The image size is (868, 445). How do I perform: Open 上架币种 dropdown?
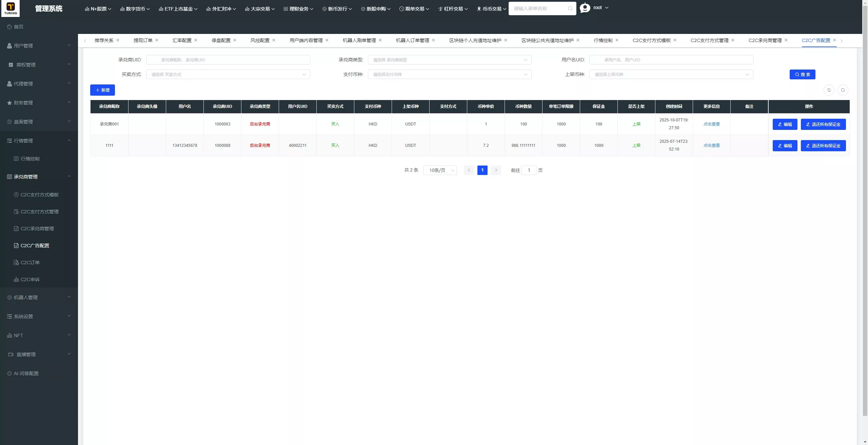point(671,74)
